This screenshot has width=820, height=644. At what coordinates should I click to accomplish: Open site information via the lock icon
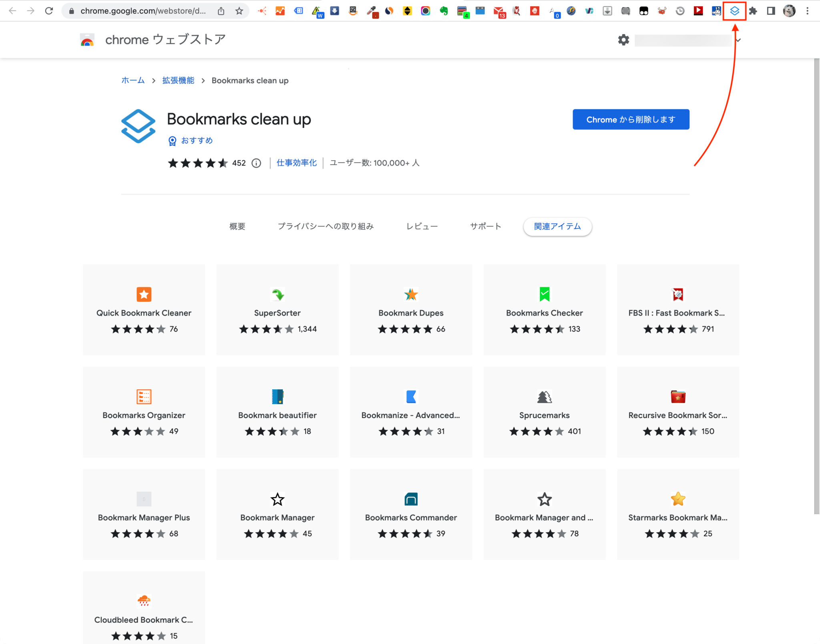[x=71, y=11]
